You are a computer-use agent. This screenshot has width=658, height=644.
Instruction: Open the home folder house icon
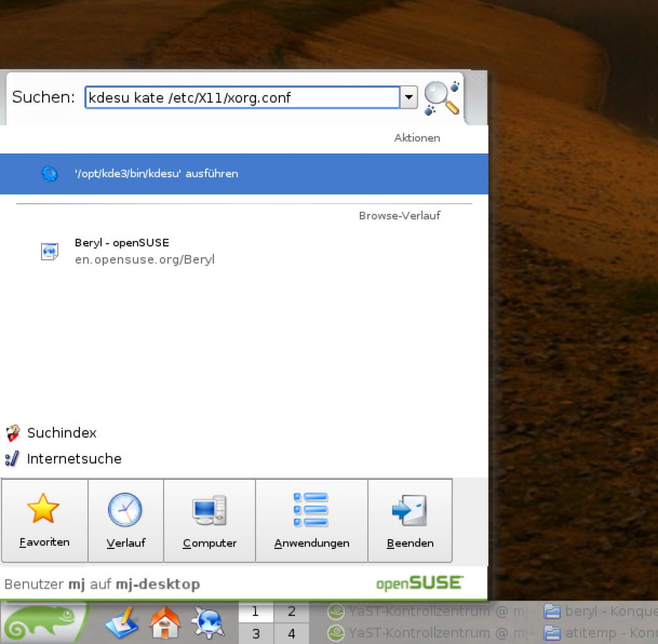tap(165, 623)
